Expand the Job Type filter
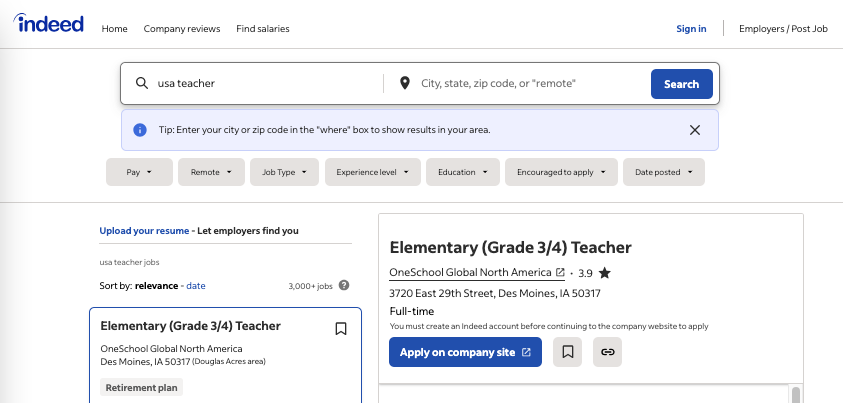This screenshot has width=843, height=403. (x=284, y=172)
